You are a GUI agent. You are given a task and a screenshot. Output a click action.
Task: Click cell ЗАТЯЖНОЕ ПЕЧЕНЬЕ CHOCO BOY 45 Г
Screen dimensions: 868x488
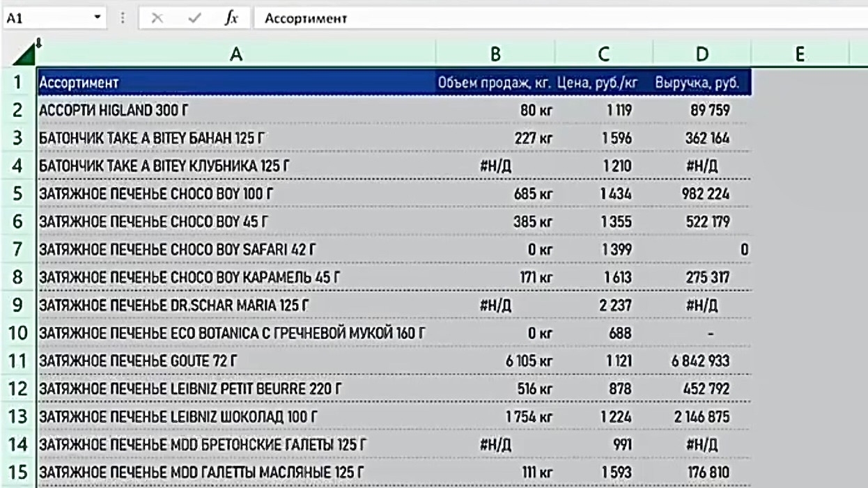point(236,221)
